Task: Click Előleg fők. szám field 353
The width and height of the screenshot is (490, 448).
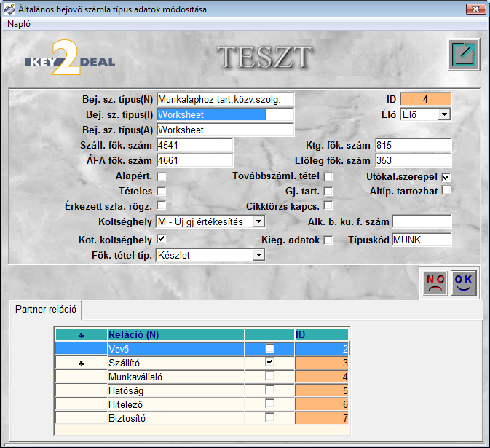Action: (413, 160)
